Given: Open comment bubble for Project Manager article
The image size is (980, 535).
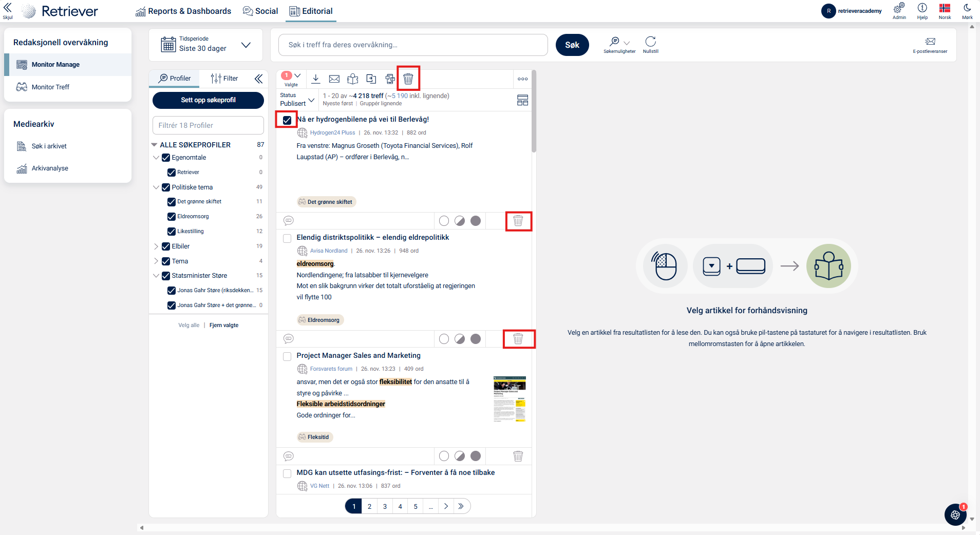Looking at the screenshot, I should pyautogui.click(x=289, y=456).
